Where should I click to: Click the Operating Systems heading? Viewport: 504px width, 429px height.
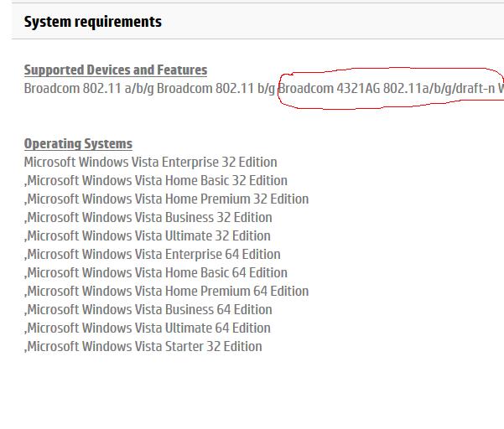[78, 144]
